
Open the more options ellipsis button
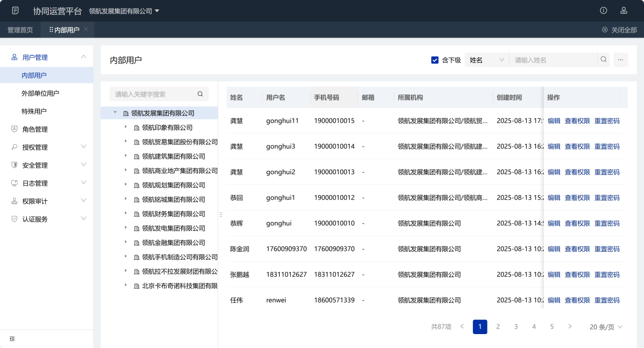(620, 59)
